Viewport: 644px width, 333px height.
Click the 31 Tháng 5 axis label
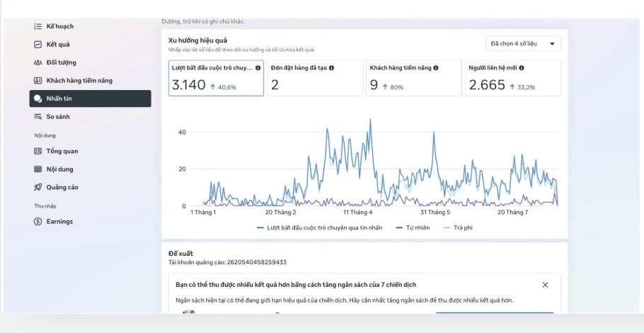[x=435, y=213]
